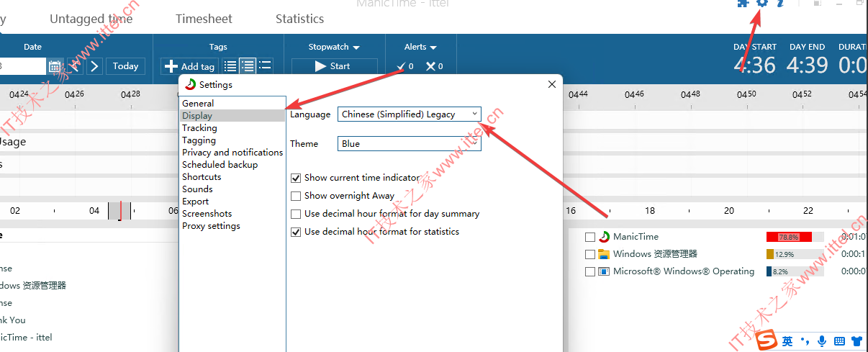
Task: Click the dismissed alerts X counter
Action: (434, 66)
